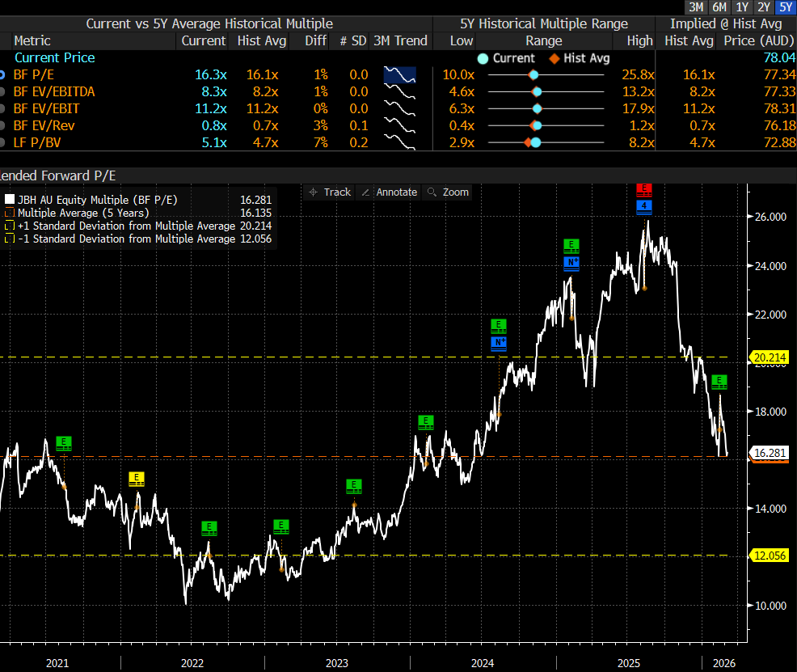Select the BF P/E radio button
Viewport: 797px width, 672px height.
pos(5,75)
